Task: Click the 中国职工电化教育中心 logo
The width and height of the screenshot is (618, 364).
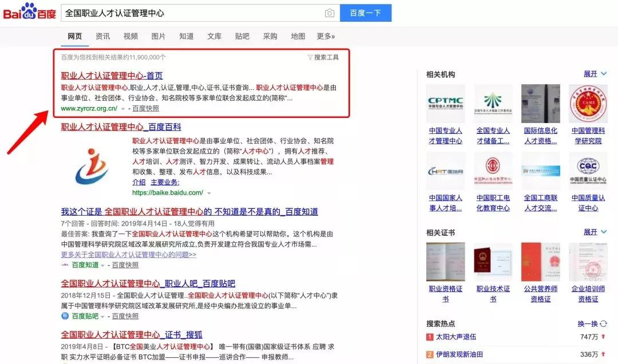Action: (493, 171)
